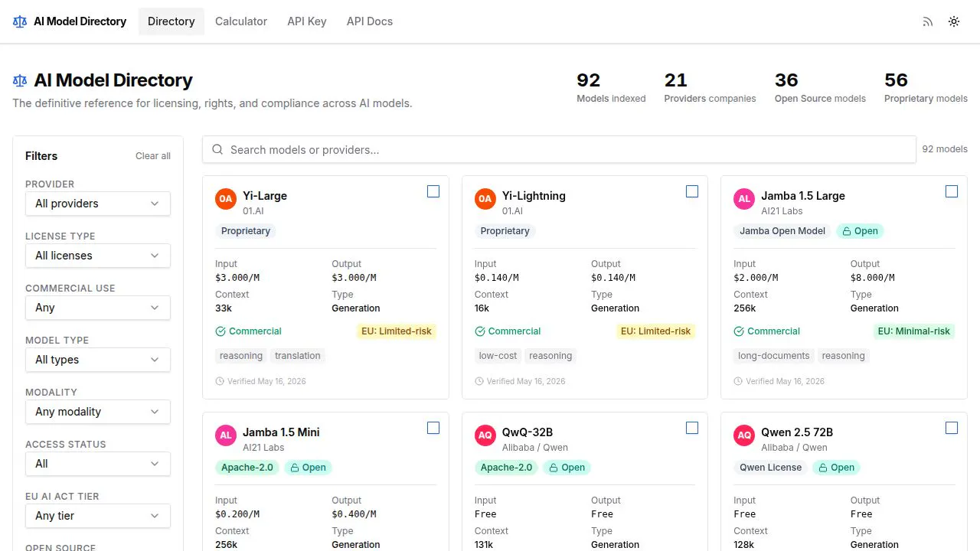The image size is (980, 551).
Task: Select the Yi-Lightning compare checkbox
Action: [692, 191]
